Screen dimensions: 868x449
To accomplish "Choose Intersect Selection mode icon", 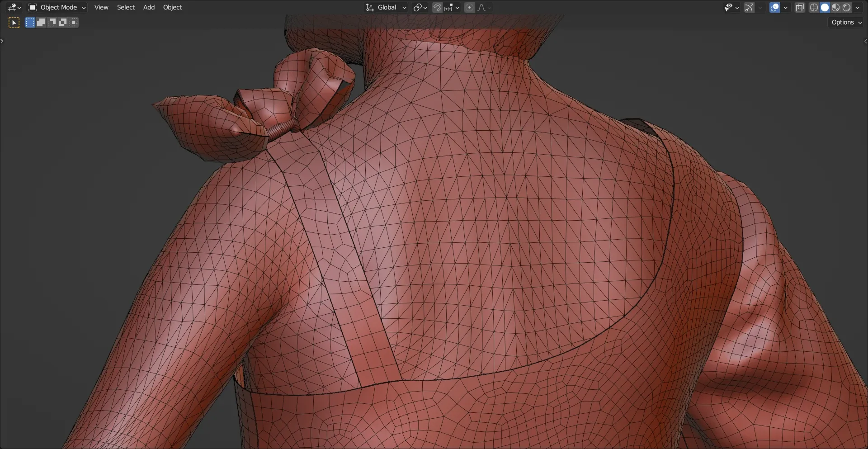I will pyautogui.click(x=73, y=23).
